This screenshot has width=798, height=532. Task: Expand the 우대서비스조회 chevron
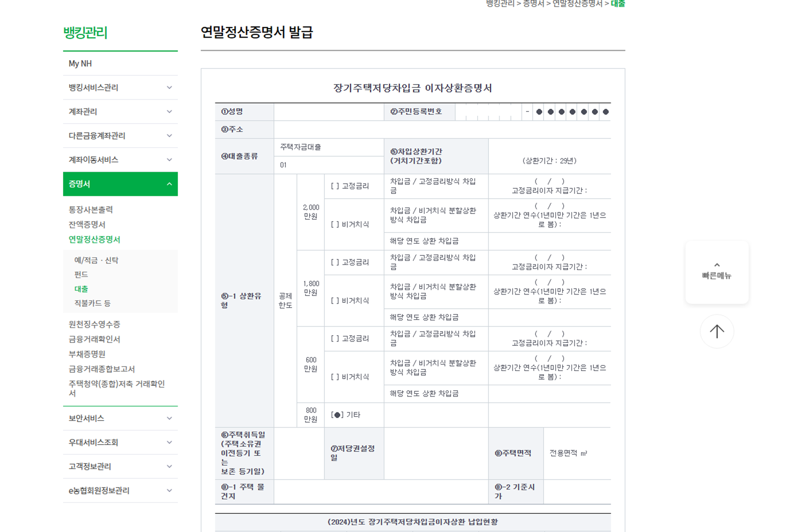click(169, 442)
